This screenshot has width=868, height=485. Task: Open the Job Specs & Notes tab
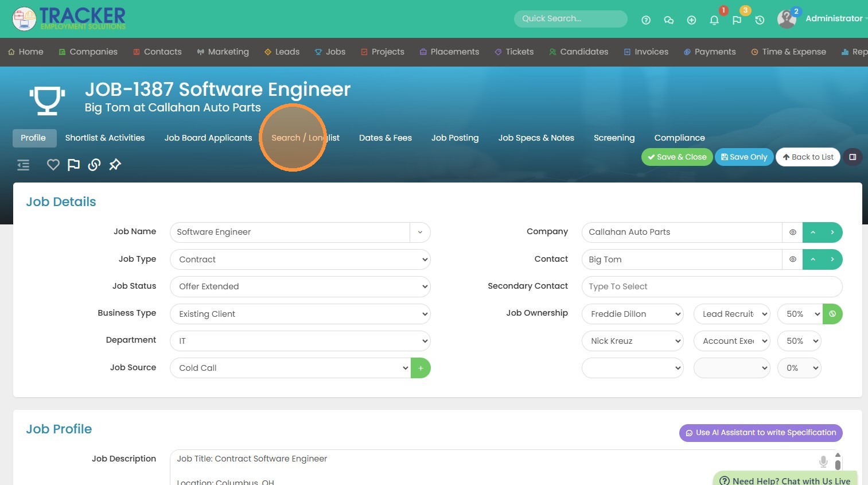536,138
